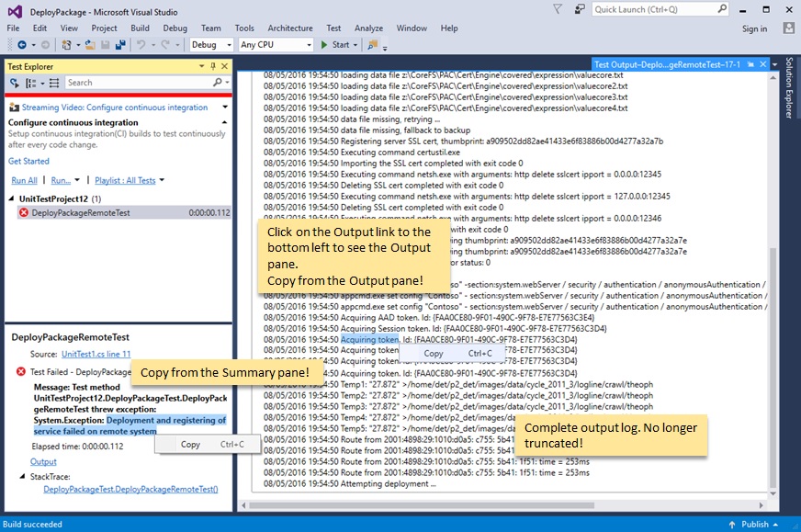Click the Group By icon in Test Explorer
This screenshot has width=801, height=532.
31,83
